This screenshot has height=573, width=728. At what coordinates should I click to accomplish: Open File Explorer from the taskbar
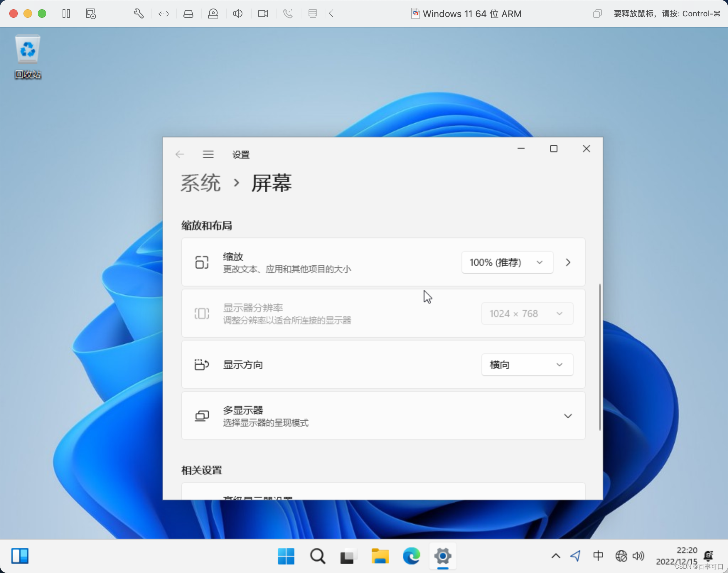point(380,556)
